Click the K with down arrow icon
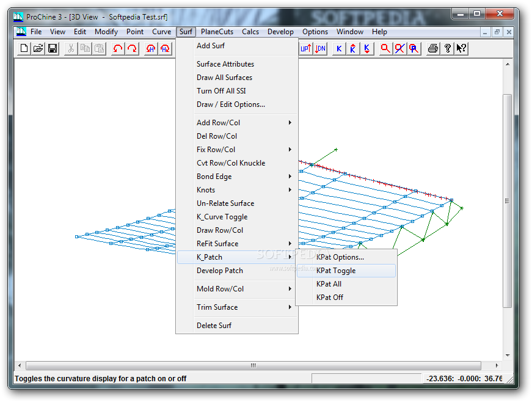Viewport: 532px width, 402px height. tap(367, 48)
